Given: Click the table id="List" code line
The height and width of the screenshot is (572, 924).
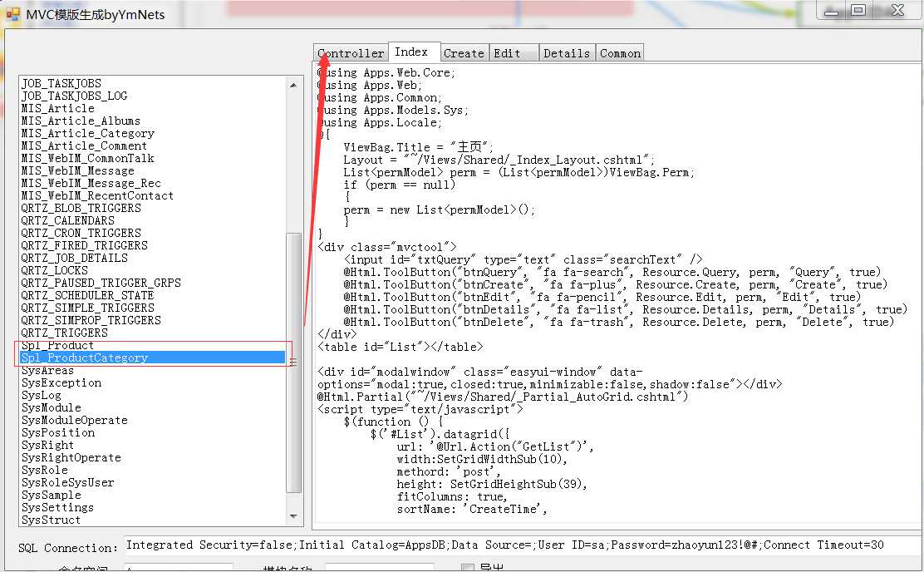Looking at the screenshot, I should [x=401, y=347].
